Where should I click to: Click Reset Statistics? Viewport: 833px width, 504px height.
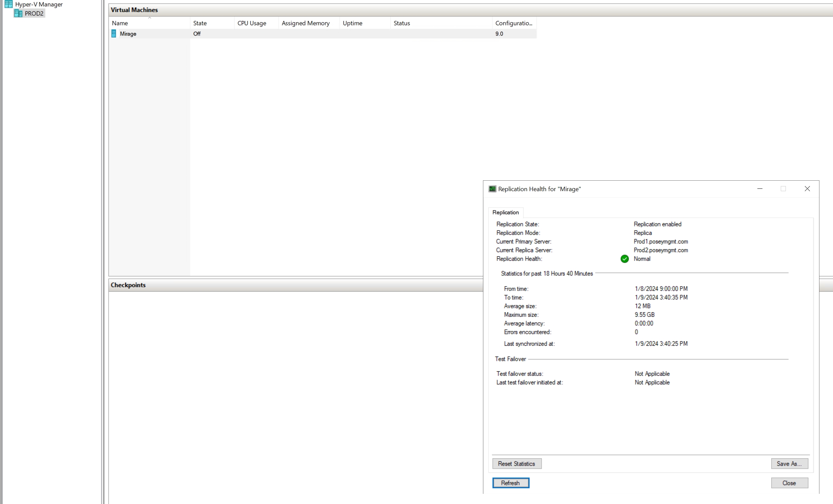coord(517,464)
